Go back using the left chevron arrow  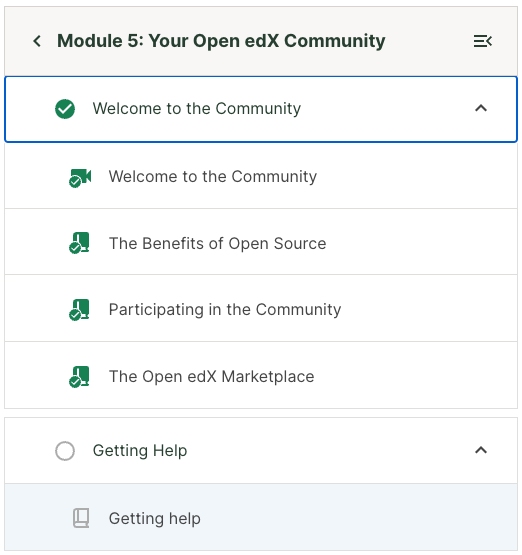pos(37,41)
